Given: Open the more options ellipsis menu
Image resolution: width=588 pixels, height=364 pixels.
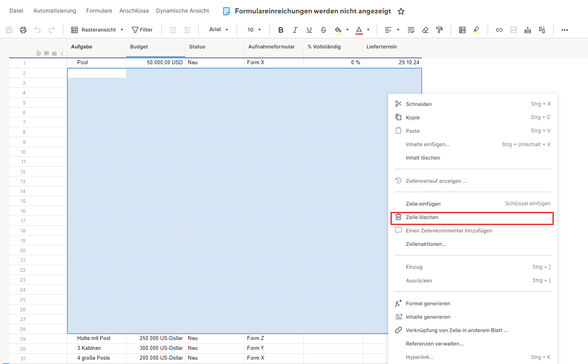Looking at the screenshot, I should point(565,30).
